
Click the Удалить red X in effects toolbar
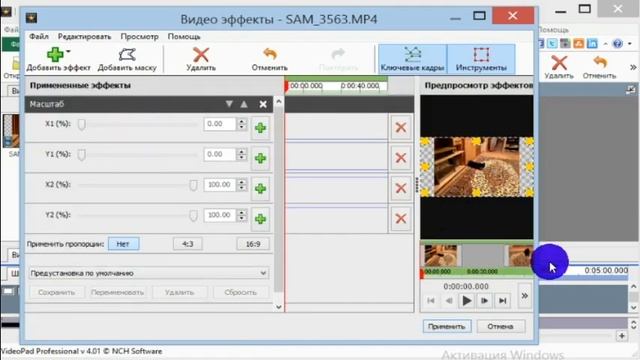click(201, 54)
